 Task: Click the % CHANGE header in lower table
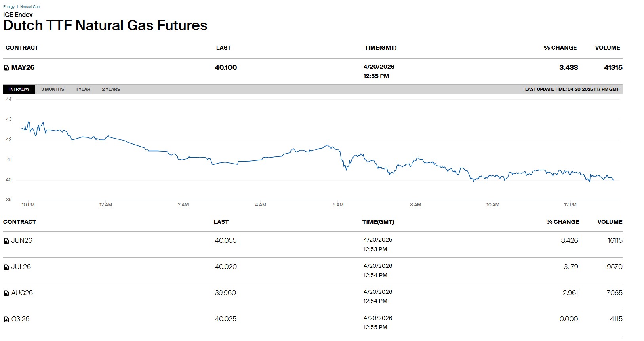pos(562,222)
